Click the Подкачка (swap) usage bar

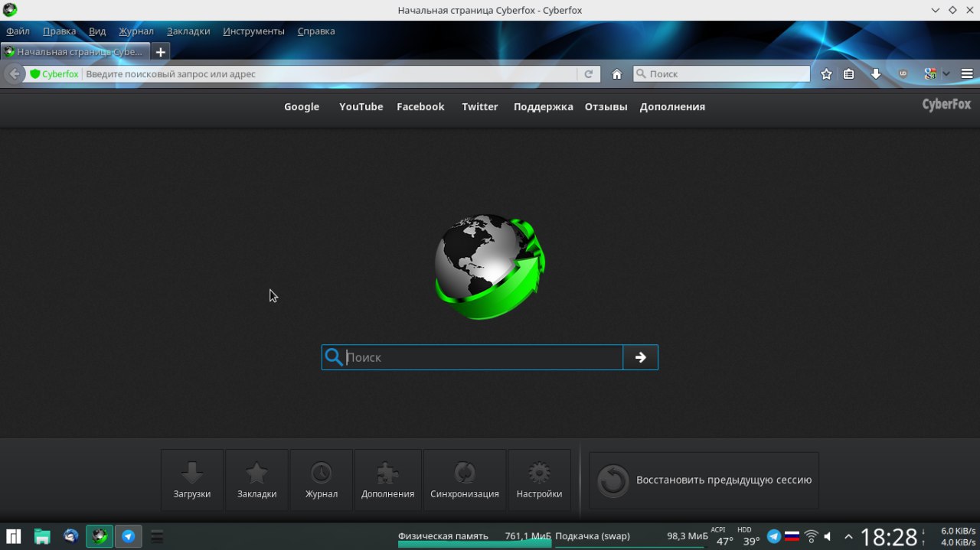click(632, 538)
